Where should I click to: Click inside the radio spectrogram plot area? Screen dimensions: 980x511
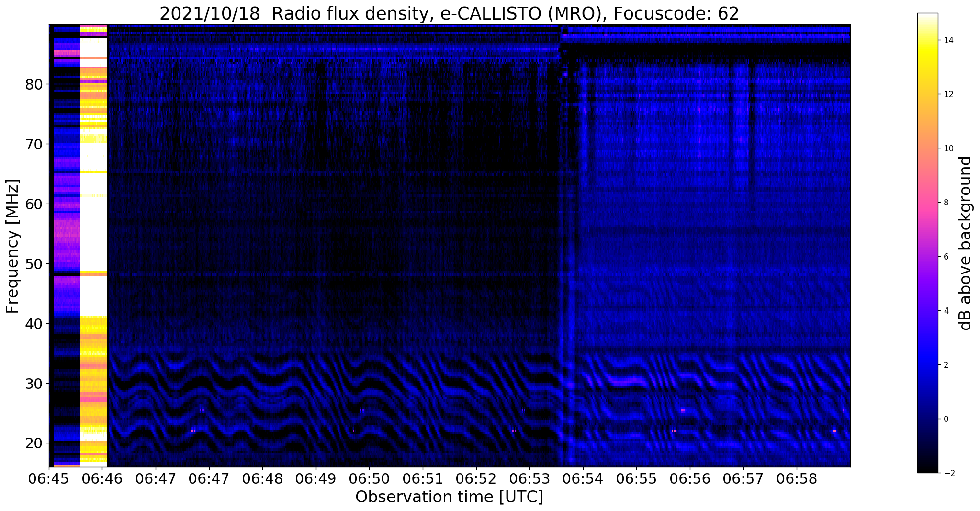(x=450, y=246)
